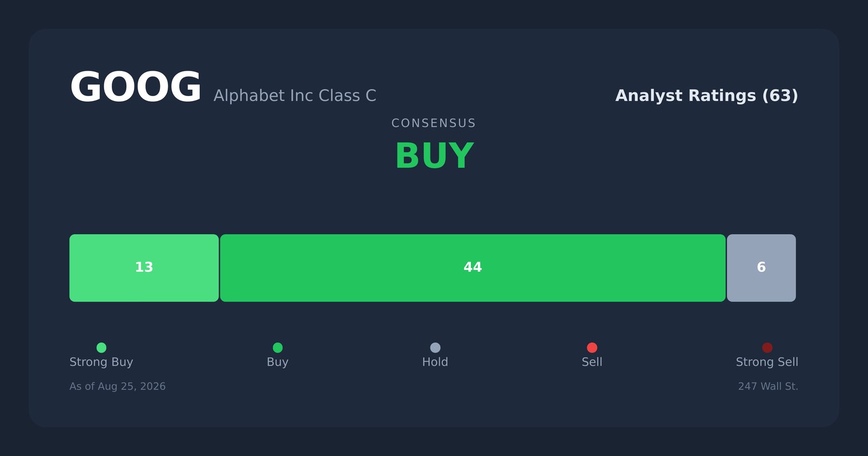Click the Buy legend label
The height and width of the screenshot is (456, 868).
pyautogui.click(x=278, y=362)
